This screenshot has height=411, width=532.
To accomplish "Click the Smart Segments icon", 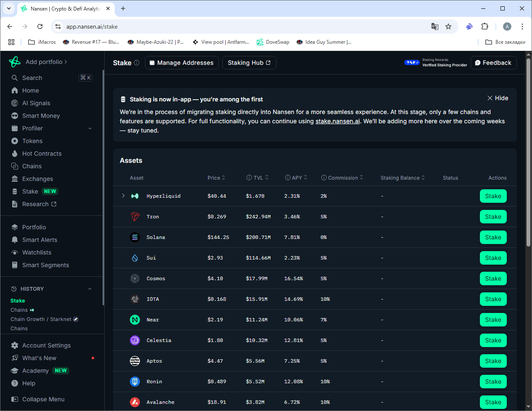I will click(15, 265).
